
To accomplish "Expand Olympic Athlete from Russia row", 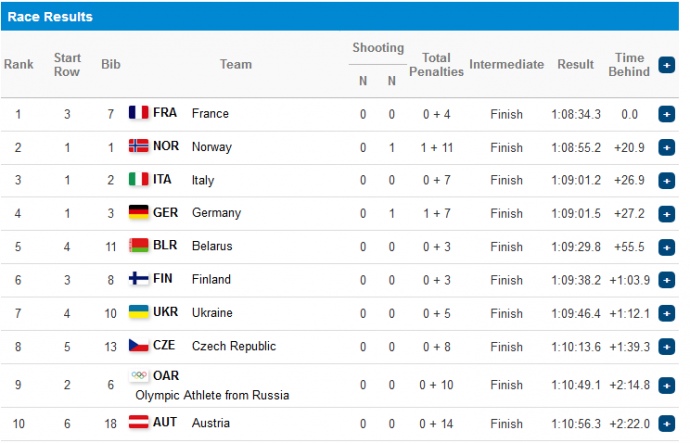I will click(667, 385).
